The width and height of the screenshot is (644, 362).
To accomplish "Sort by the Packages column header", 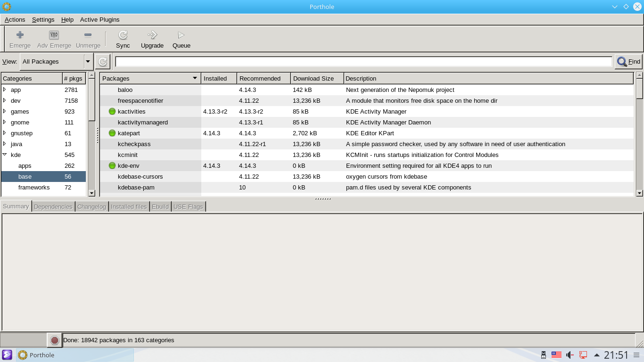I will [150, 78].
